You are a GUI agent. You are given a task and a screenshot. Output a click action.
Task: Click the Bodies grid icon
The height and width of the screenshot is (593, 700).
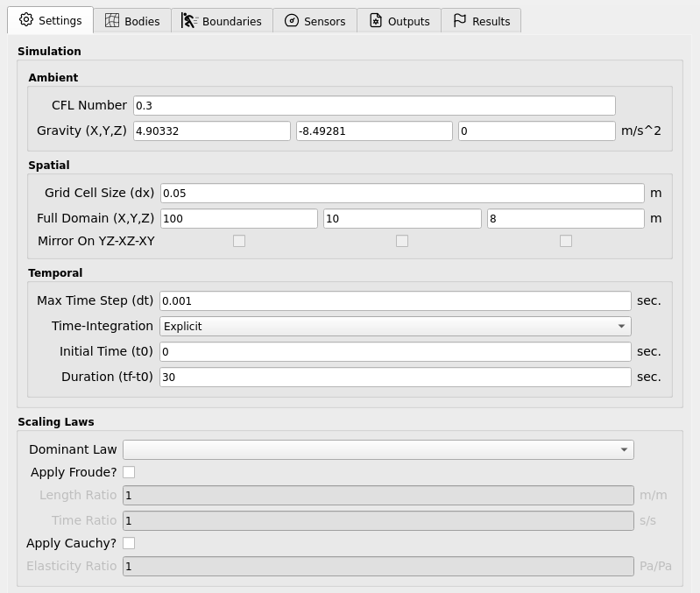[x=112, y=20]
